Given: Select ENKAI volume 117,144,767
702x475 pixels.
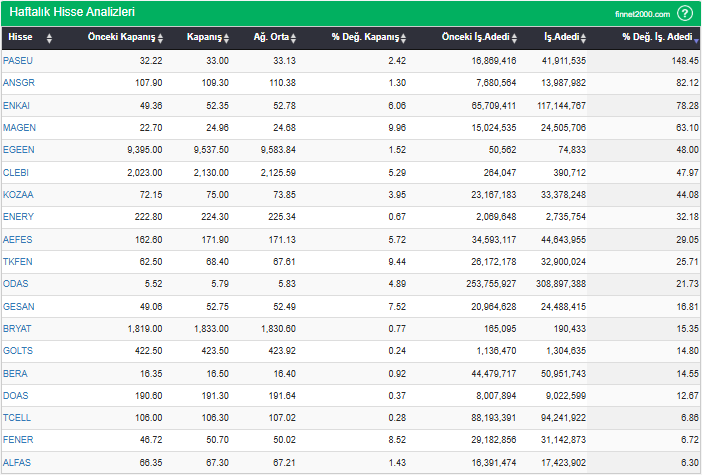Looking at the screenshot, I should point(561,106).
